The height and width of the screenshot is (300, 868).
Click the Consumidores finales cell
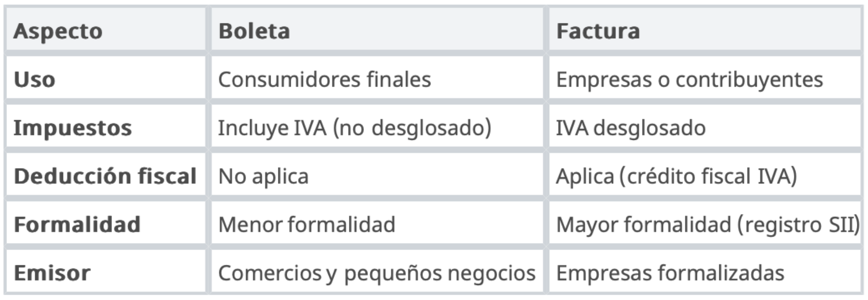[x=377, y=79]
